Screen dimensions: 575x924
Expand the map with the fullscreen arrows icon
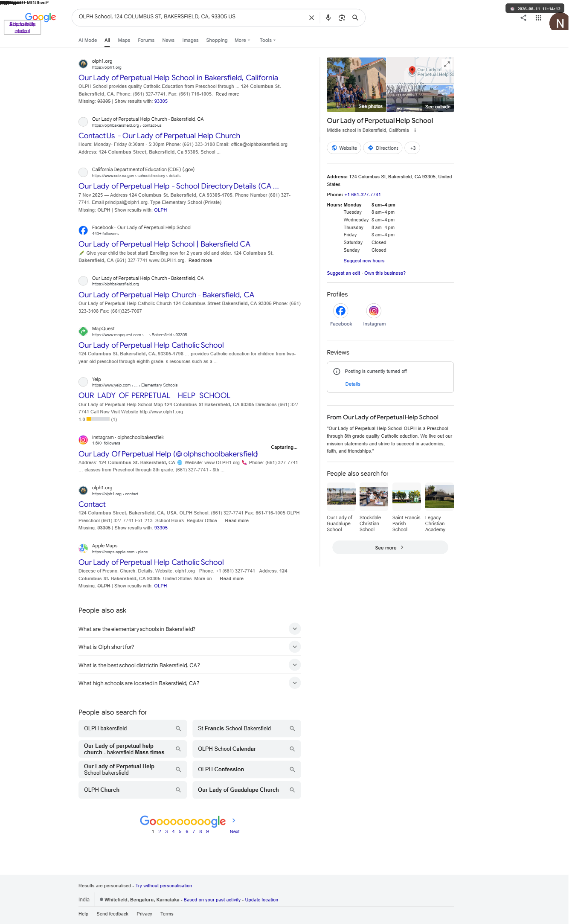(447, 64)
